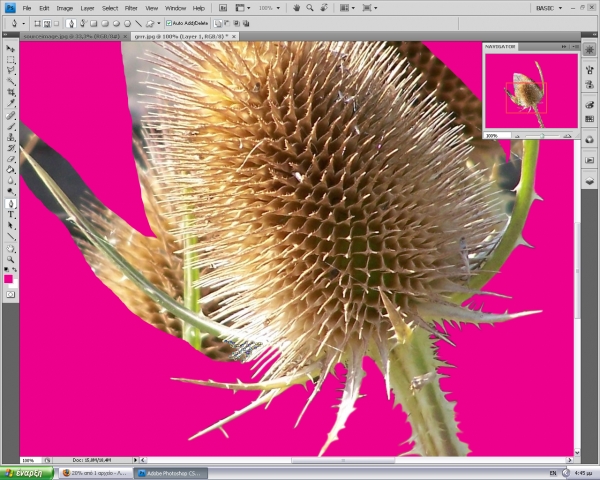Click the NAVIGATOR panel tab
The image size is (600, 480).
click(500, 46)
